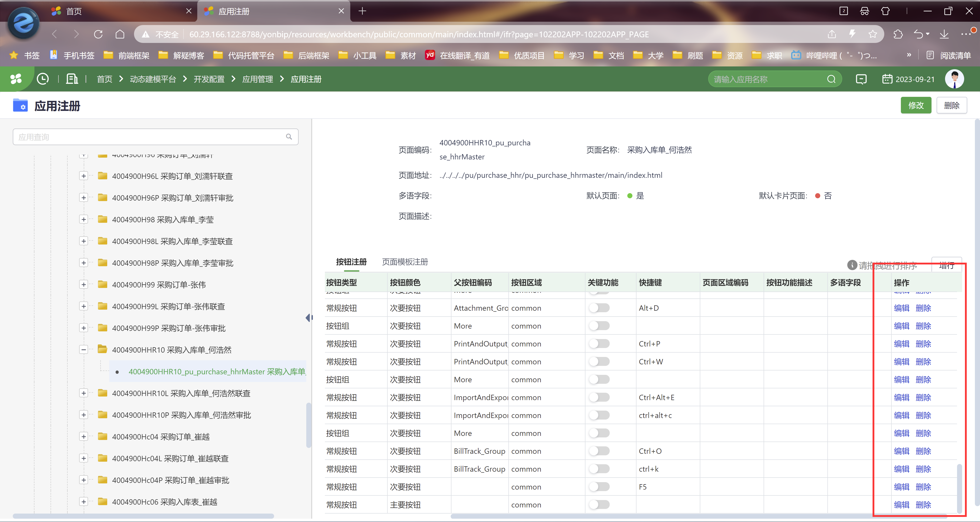This screenshot has width=980, height=522.
Task: Toggle the switch on the F5 shortcut row
Action: click(x=599, y=486)
